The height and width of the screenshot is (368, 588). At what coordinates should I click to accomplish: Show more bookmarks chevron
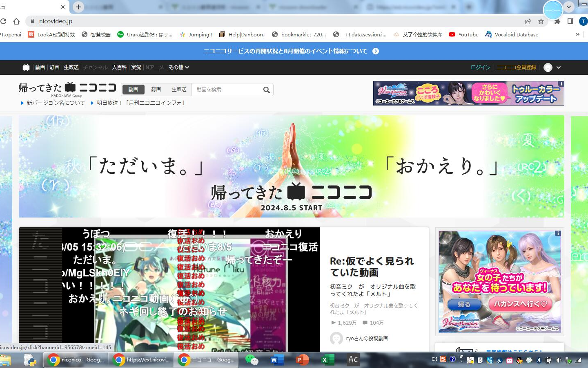578,34
